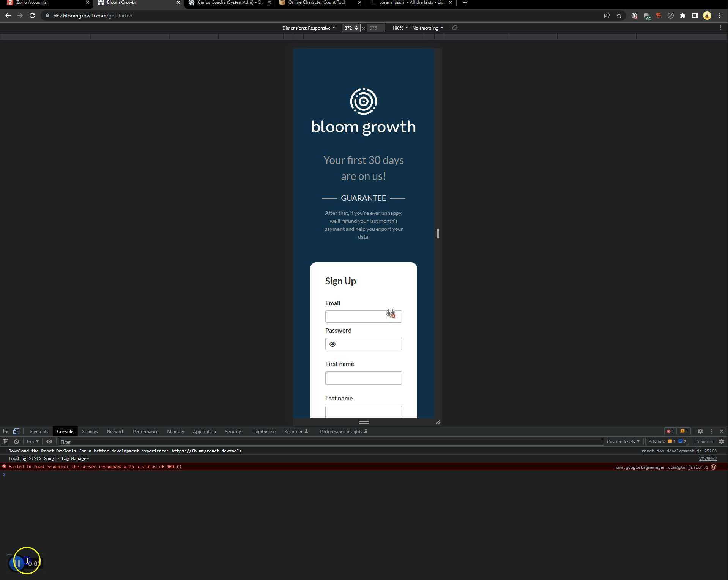Bookmark this page with the star icon
The image size is (728, 580).
coord(619,16)
